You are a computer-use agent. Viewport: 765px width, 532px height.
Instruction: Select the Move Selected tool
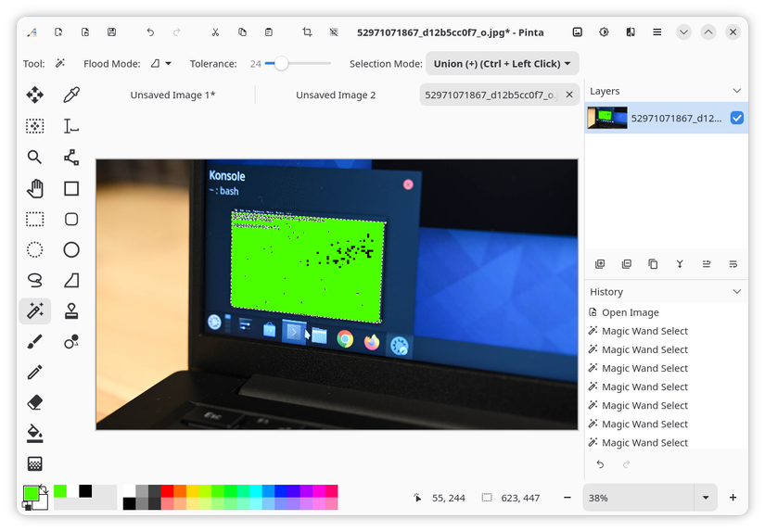pos(34,95)
